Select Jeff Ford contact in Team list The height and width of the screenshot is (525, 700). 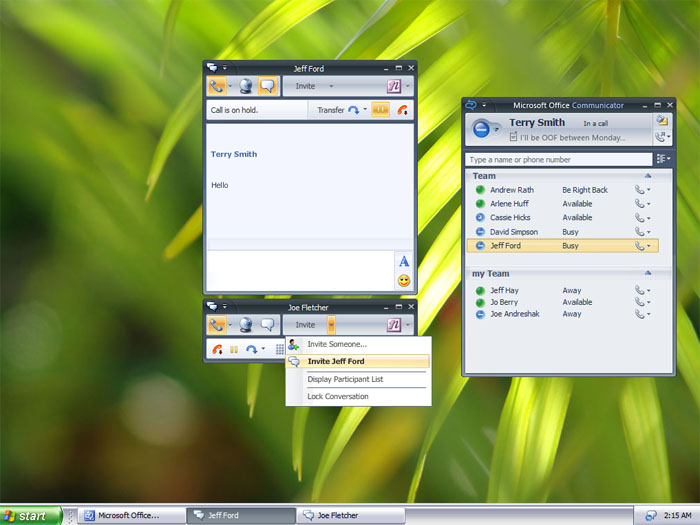coord(562,246)
